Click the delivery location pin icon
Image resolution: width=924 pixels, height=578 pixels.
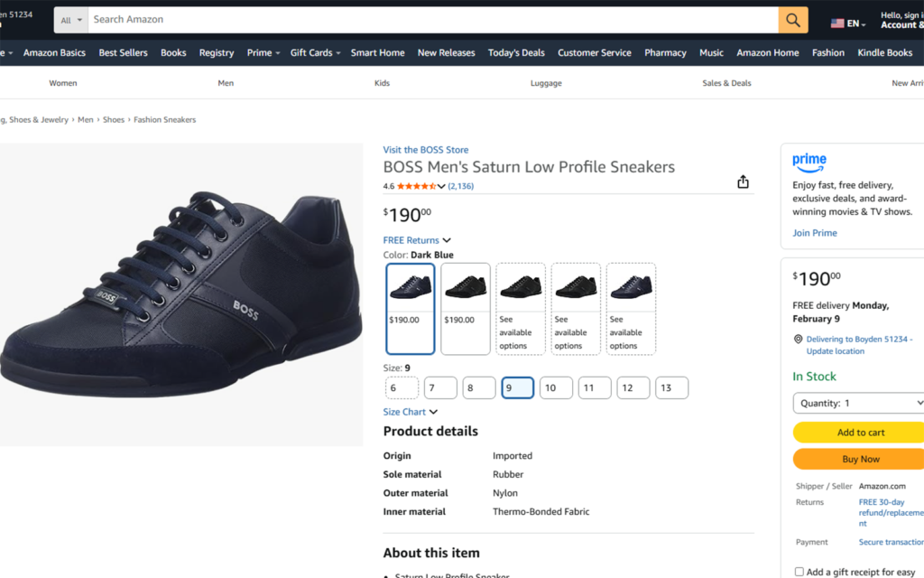tap(798, 340)
